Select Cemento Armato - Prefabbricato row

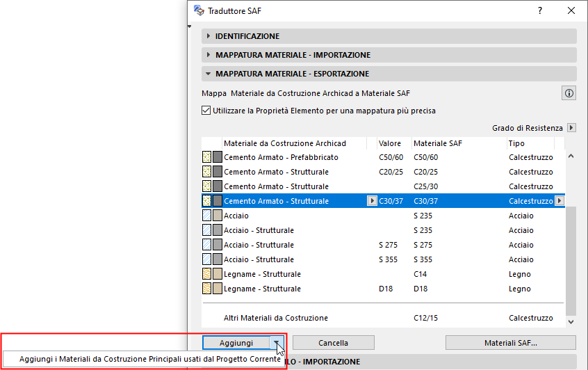pos(383,157)
